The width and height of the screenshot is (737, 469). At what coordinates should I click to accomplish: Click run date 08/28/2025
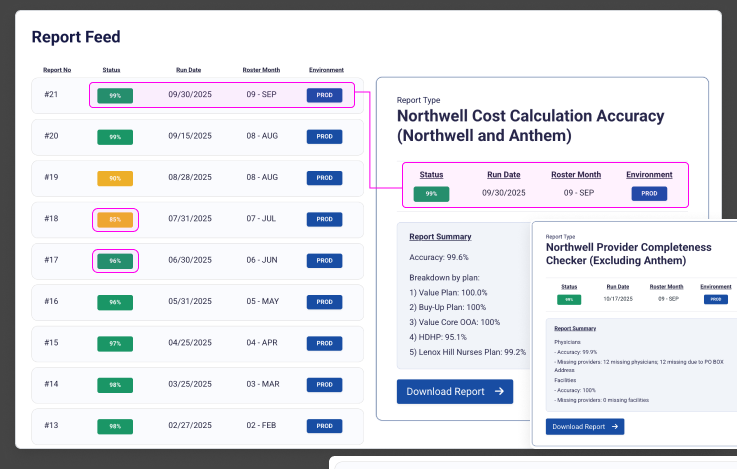click(x=190, y=177)
